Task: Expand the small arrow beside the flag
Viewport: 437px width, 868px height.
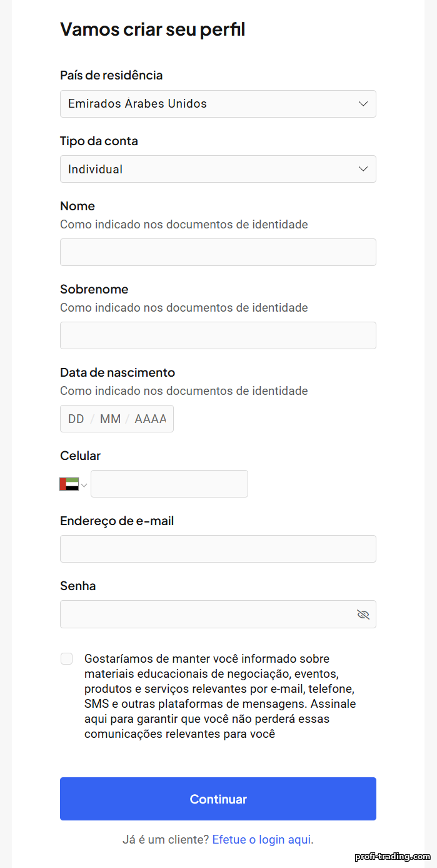Action: 84,484
